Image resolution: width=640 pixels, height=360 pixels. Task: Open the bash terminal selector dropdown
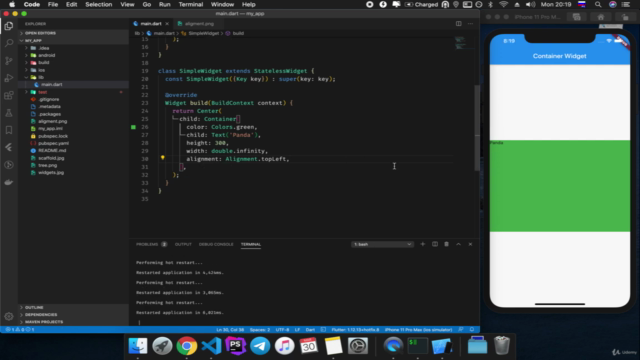click(x=382, y=244)
